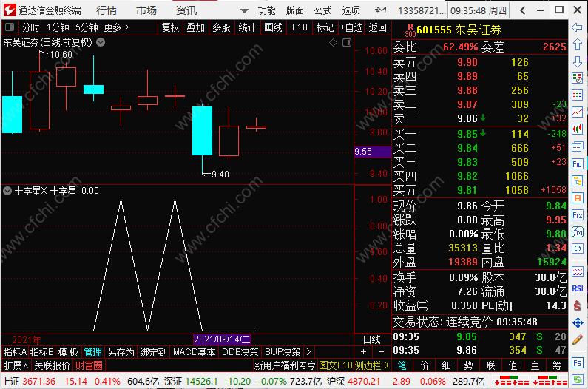Click the 统计 toolbar button
The width and height of the screenshot is (588, 389).
click(247, 27)
